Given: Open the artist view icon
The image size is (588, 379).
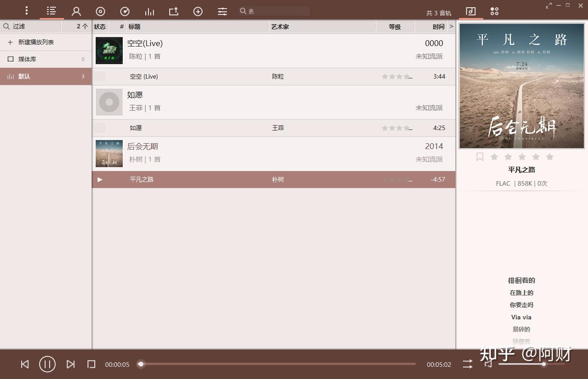Looking at the screenshot, I should (76, 11).
